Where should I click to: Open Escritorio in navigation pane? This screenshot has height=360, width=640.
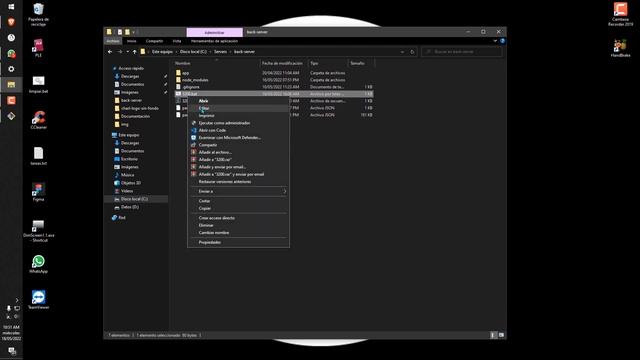[x=129, y=159]
